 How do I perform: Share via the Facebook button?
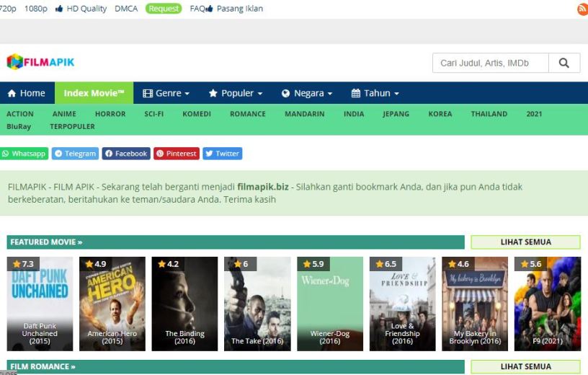126,154
